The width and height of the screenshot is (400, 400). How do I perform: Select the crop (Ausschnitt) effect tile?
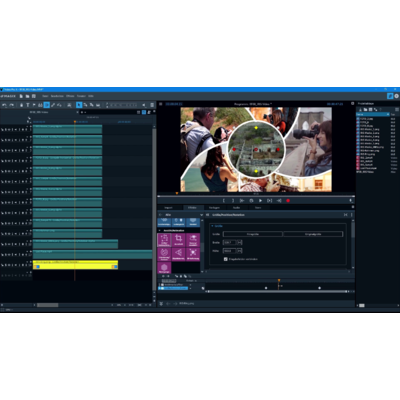coord(178,240)
